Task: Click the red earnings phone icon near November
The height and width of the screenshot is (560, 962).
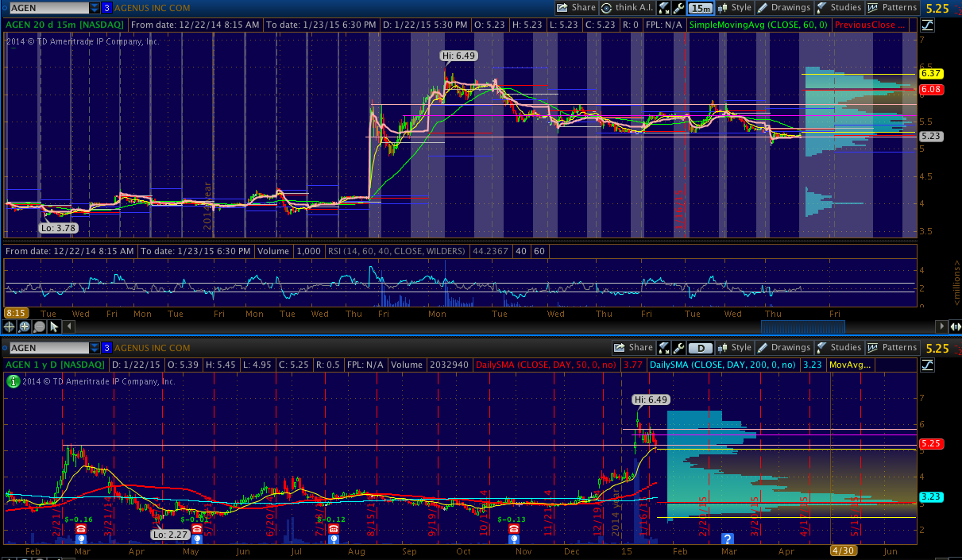Action: 513,529
